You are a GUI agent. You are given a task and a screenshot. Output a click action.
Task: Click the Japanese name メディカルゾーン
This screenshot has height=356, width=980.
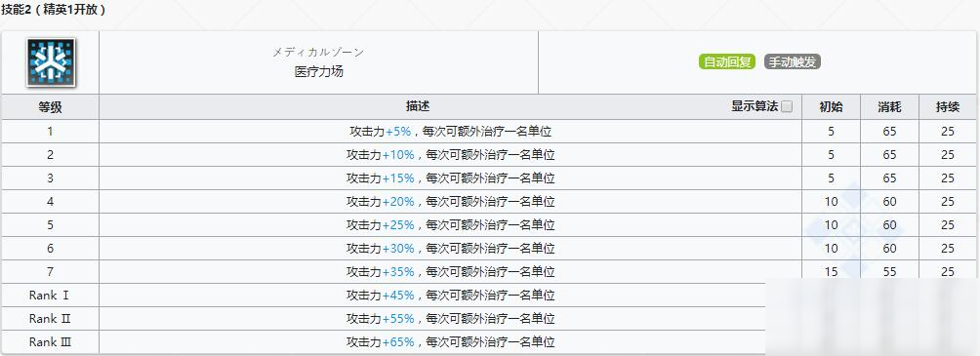click(x=318, y=53)
